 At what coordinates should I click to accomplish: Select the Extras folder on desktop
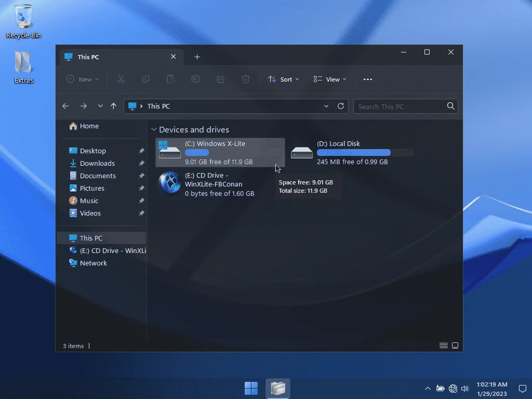pos(24,67)
